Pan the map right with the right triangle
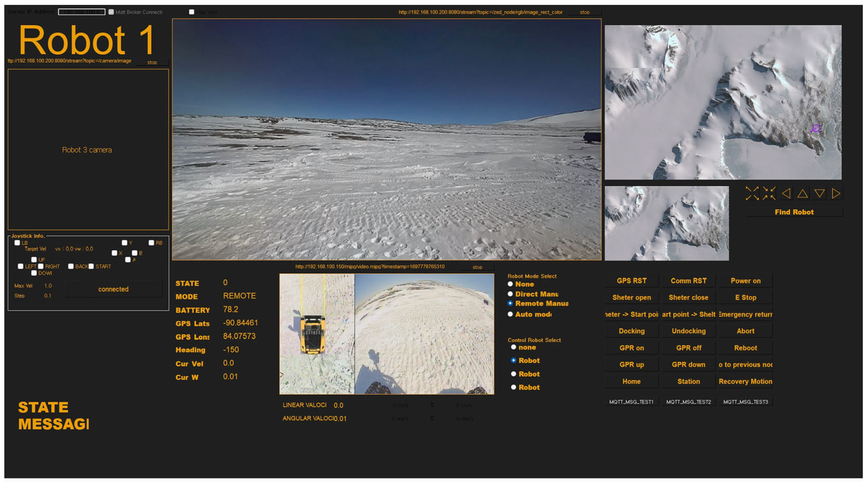This screenshot has width=868, height=483. [x=836, y=193]
